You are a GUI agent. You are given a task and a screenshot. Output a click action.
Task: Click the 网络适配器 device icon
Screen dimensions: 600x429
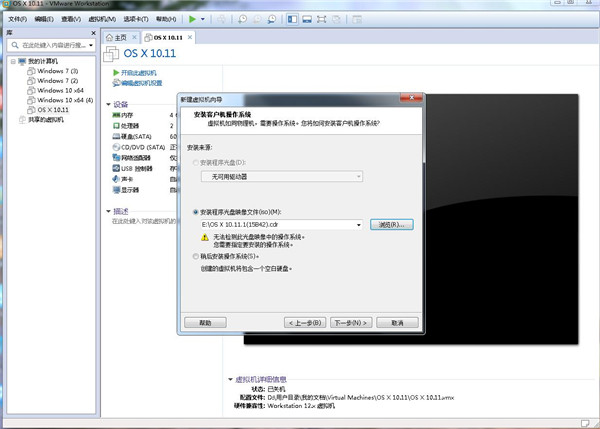pos(115,157)
